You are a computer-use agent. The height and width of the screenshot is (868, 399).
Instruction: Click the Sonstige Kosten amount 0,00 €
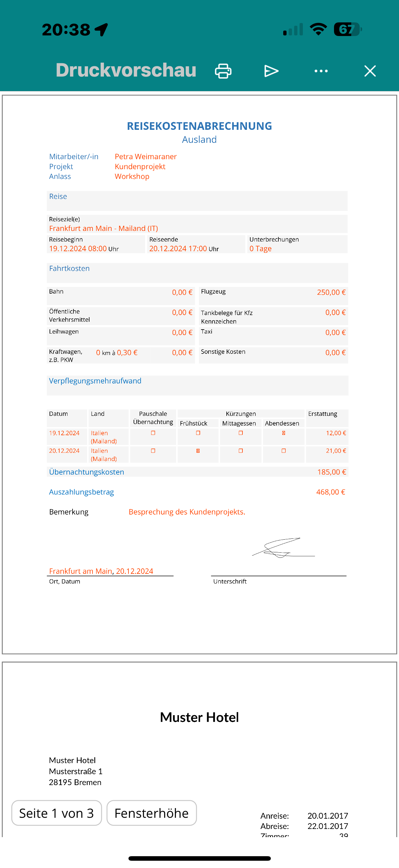(336, 353)
